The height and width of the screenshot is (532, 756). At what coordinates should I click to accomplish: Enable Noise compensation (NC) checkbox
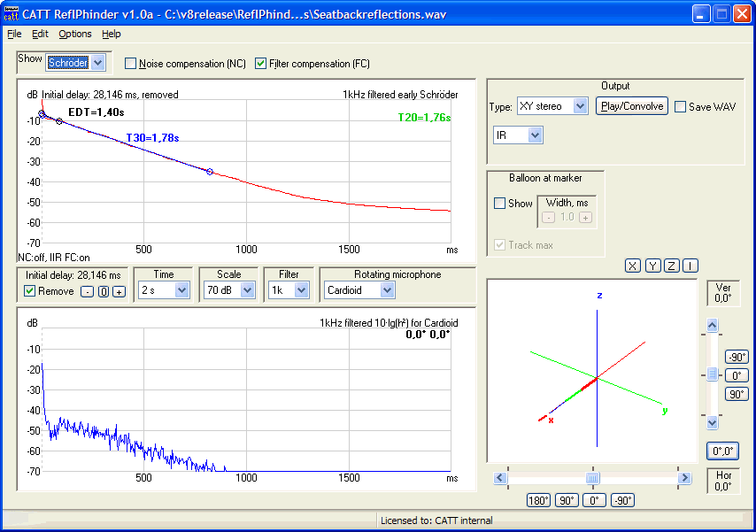click(131, 64)
